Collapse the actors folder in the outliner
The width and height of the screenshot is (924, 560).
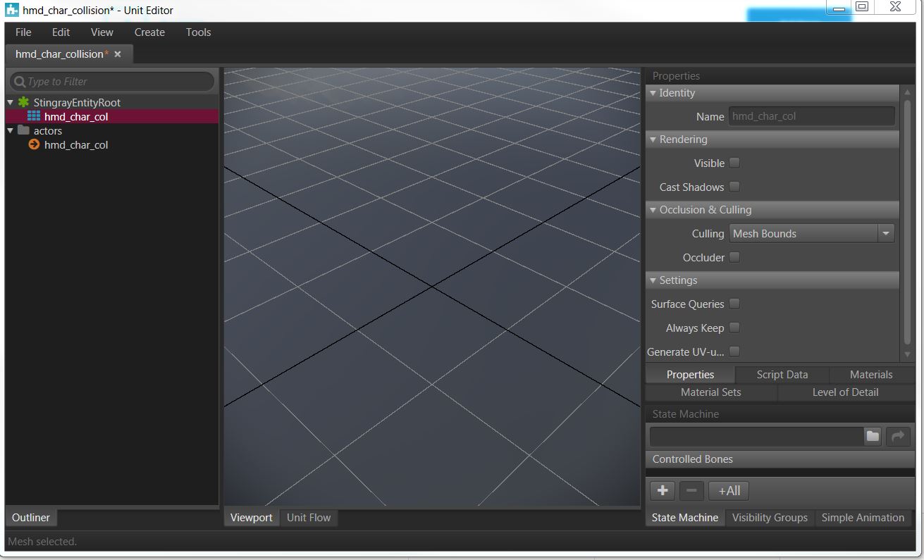click(10, 130)
